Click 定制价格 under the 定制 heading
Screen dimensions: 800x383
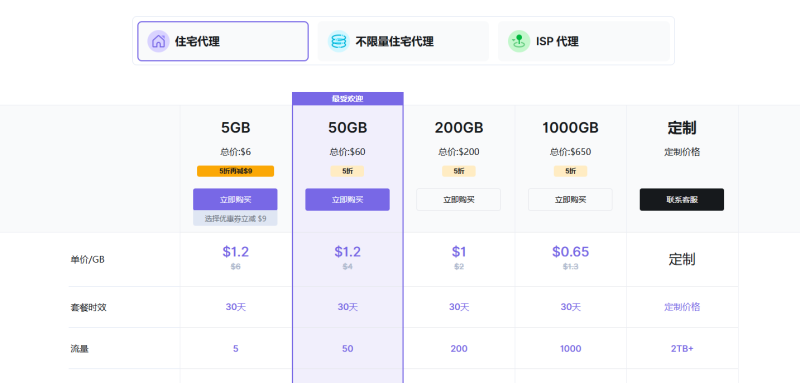point(682,152)
